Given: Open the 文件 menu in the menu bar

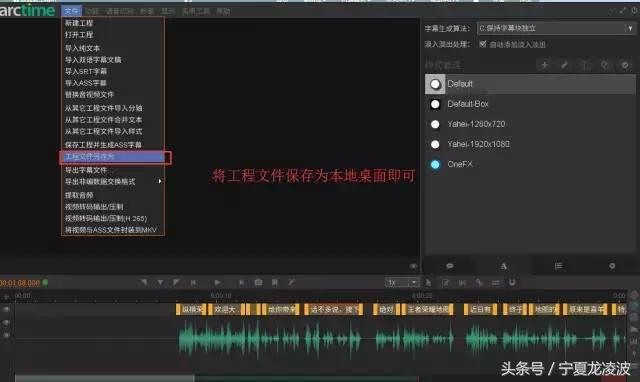Looking at the screenshot, I should click(71, 11).
